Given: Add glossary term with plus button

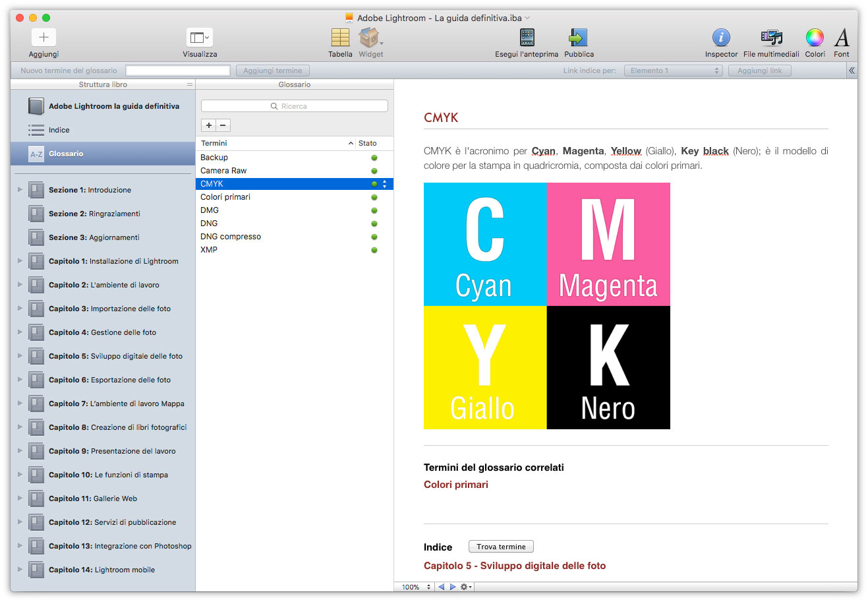Looking at the screenshot, I should coord(208,125).
